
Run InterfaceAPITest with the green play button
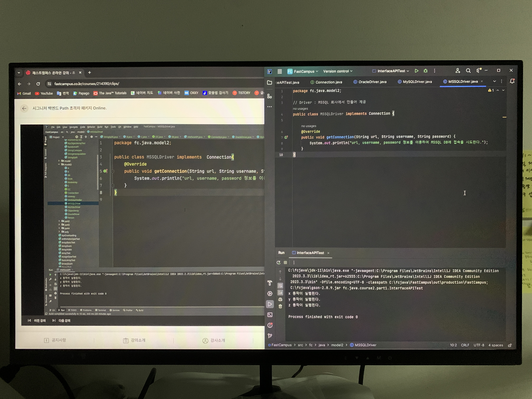point(416,71)
